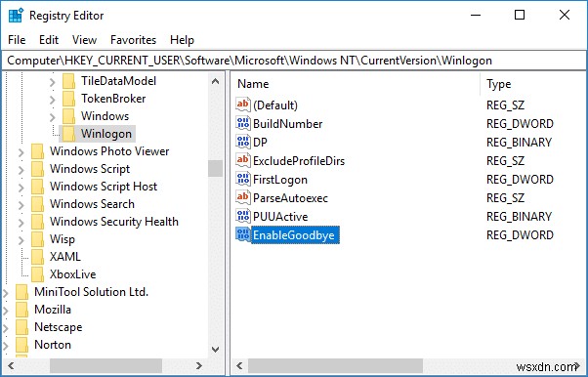Viewport: 588px width, 377px height.
Task: Click the Registry Editor app icon in title bar
Action: click(x=15, y=16)
